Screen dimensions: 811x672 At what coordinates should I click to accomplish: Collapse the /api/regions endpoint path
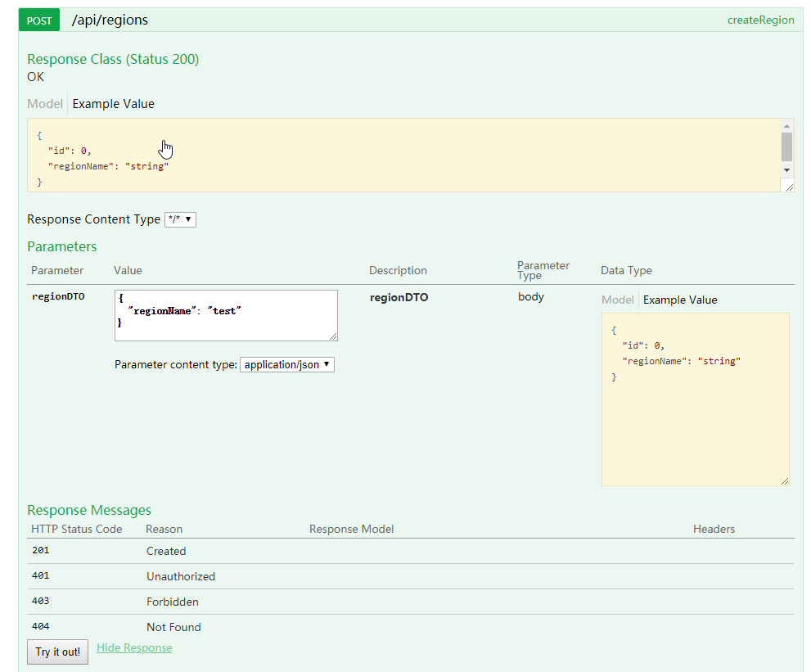point(110,20)
